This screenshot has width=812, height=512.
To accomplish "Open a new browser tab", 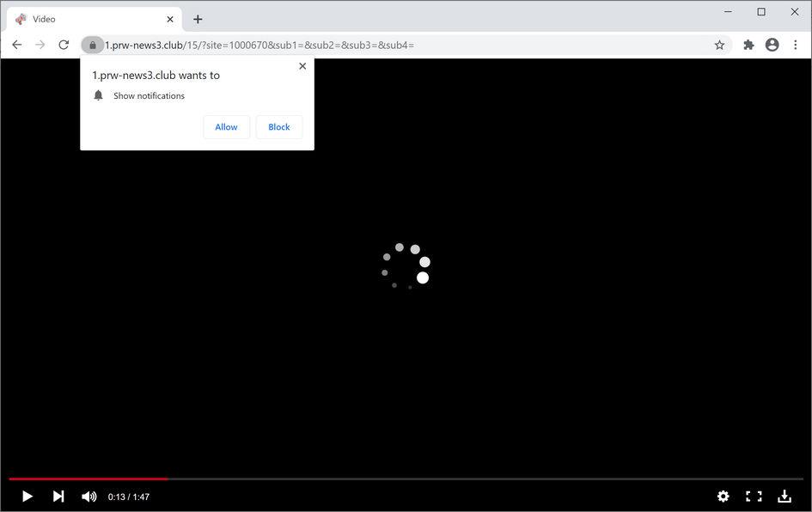I will [x=198, y=18].
